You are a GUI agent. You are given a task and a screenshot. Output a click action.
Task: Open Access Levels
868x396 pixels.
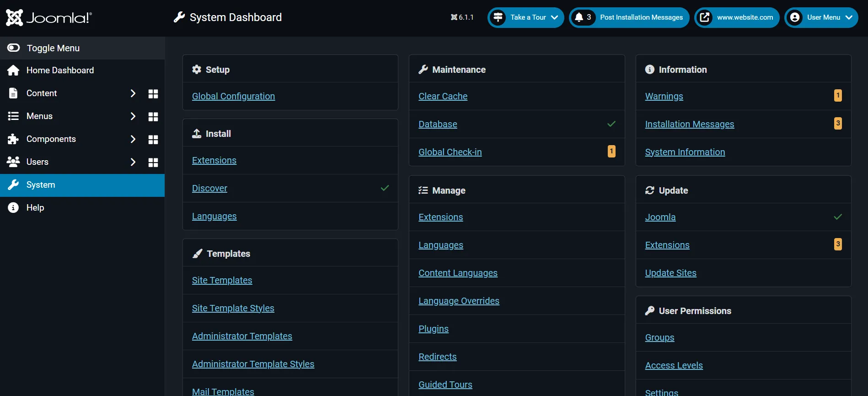[674, 365]
